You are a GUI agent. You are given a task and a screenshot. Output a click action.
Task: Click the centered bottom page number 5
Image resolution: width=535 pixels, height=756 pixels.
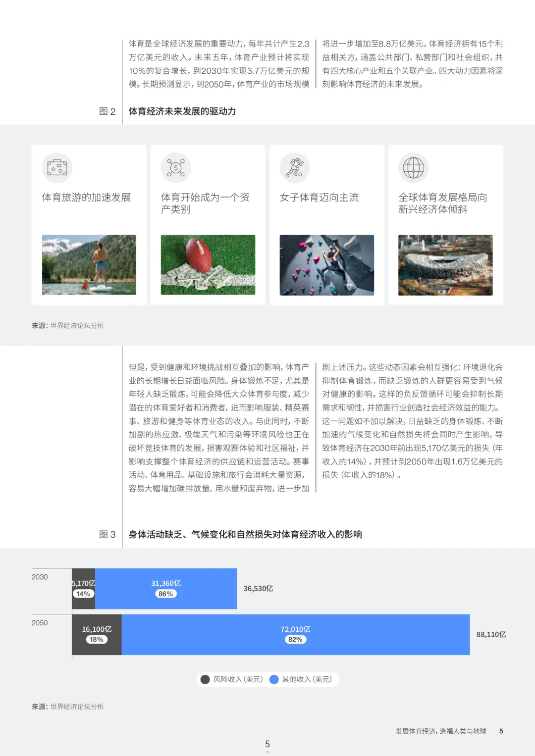click(267, 744)
